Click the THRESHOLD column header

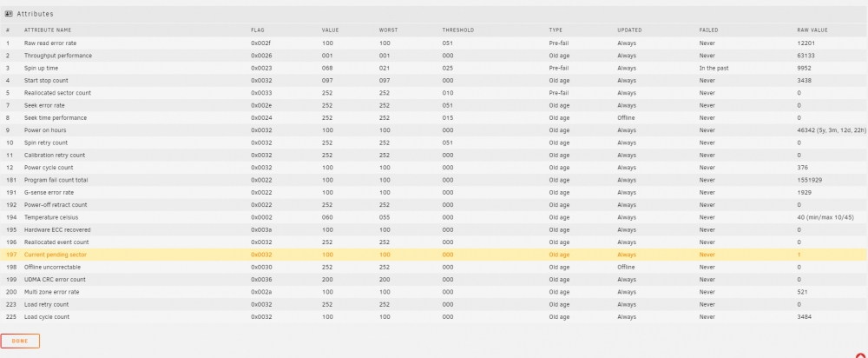tap(457, 30)
